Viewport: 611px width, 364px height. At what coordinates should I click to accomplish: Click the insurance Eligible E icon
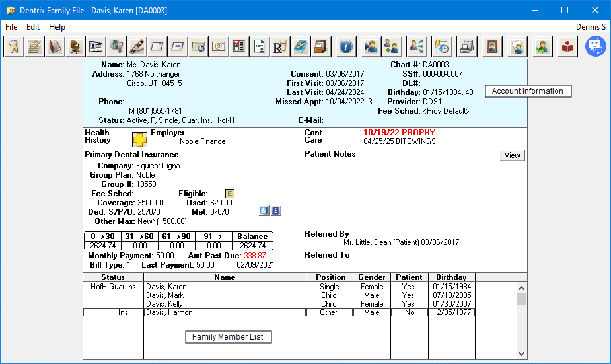[230, 194]
